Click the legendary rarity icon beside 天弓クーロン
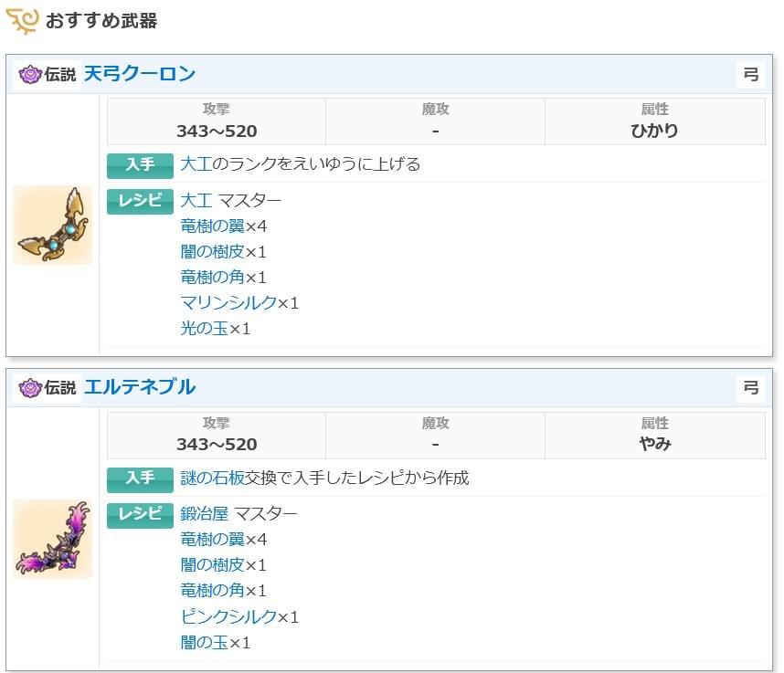 click(x=30, y=75)
